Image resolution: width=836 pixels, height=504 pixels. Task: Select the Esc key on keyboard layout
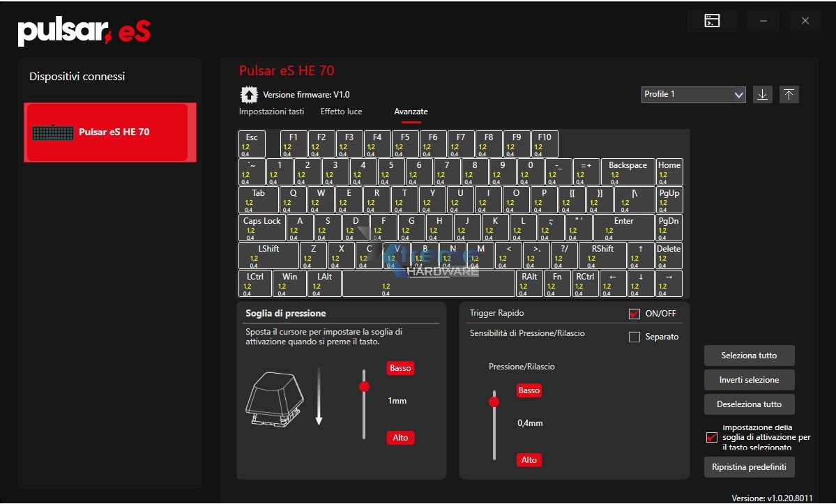coord(252,144)
